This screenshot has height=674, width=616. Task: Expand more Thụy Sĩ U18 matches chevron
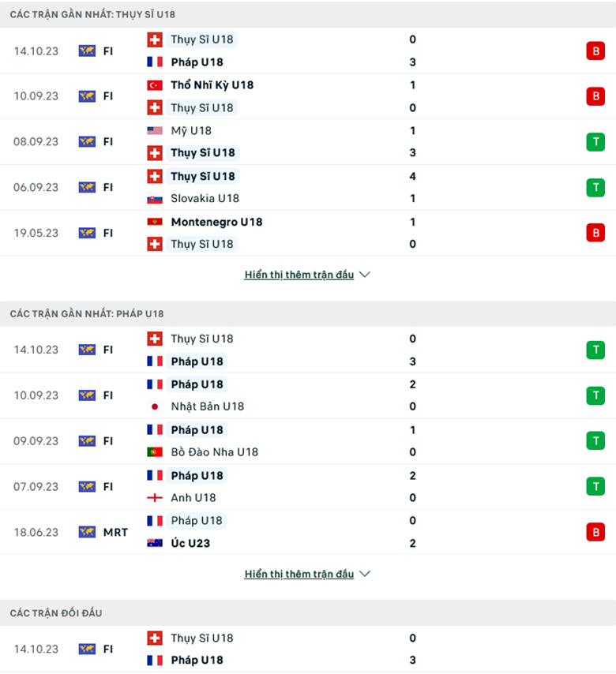click(364, 275)
